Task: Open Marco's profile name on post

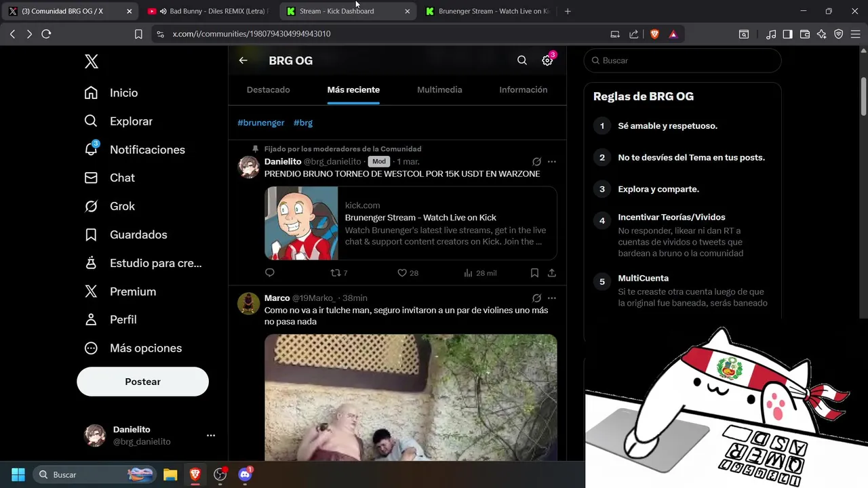Action: (277, 298)
